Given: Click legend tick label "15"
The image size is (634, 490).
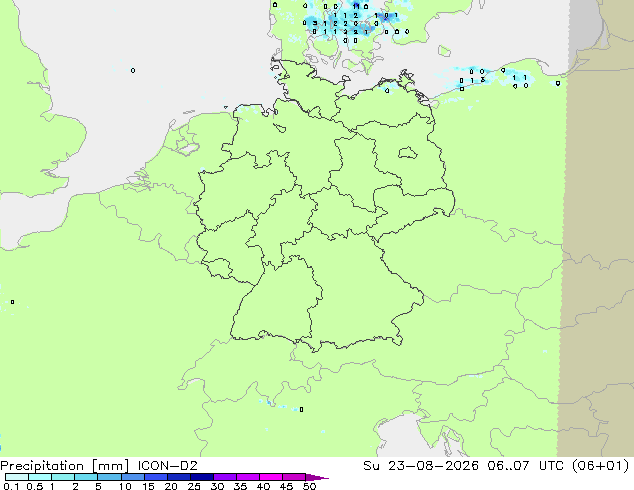Looking at the screenshot, I should 148,486.
